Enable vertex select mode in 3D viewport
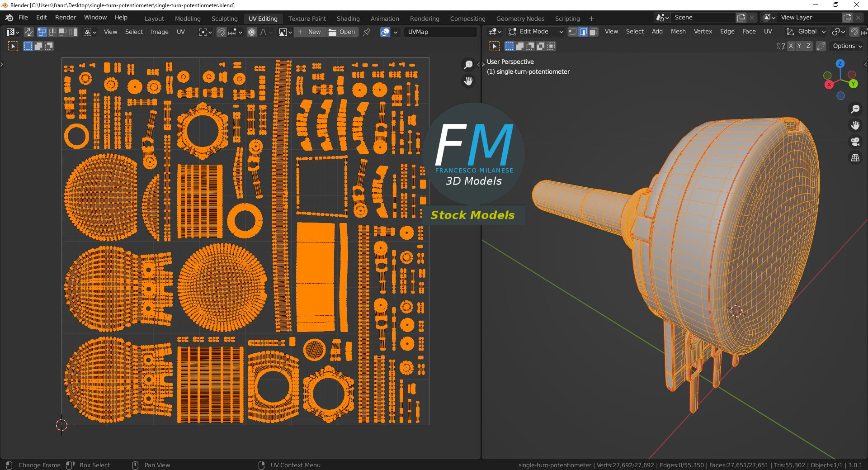 pyautogui.click(x=573, y=32)
